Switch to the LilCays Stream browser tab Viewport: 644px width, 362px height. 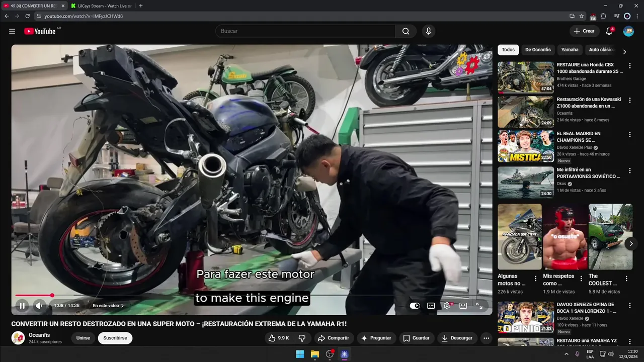[x=101, y=6]
